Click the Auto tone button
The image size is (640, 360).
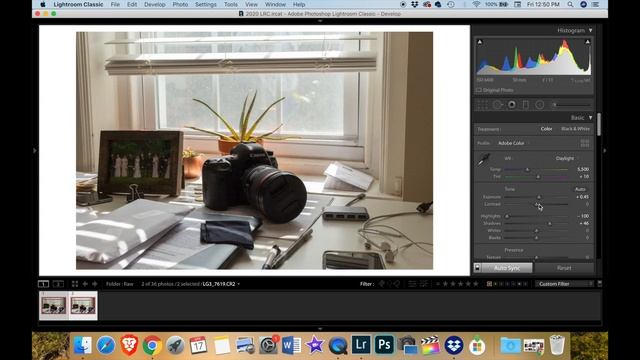click(580, 189)
